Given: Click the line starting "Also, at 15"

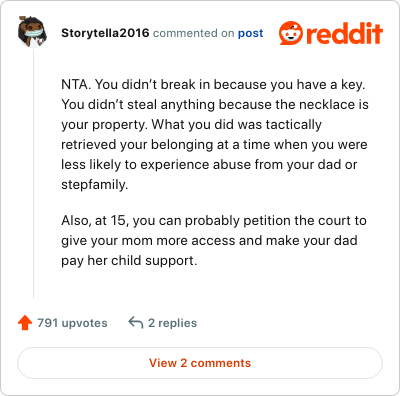Looking at the screenshot, I should point(214,221).
